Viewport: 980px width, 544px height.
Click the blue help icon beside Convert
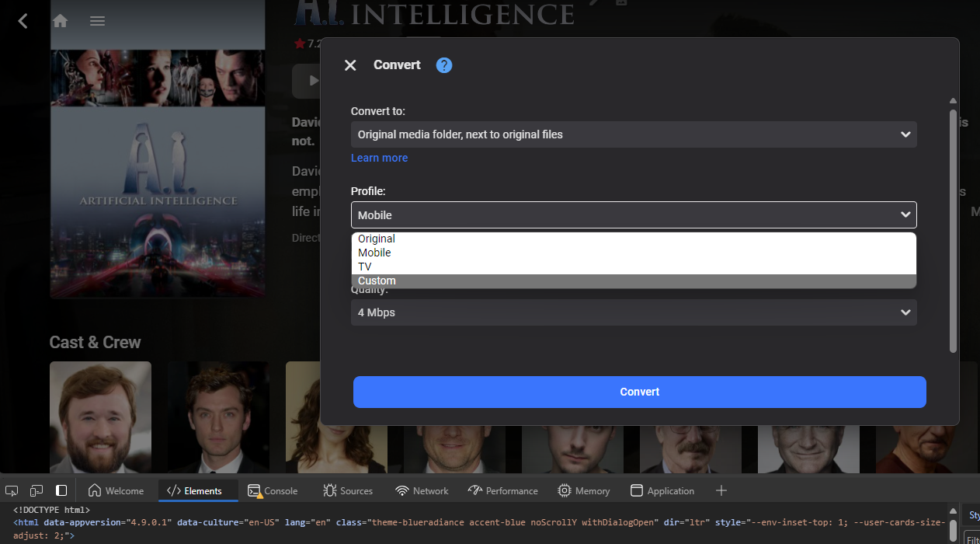click(443, 65)
